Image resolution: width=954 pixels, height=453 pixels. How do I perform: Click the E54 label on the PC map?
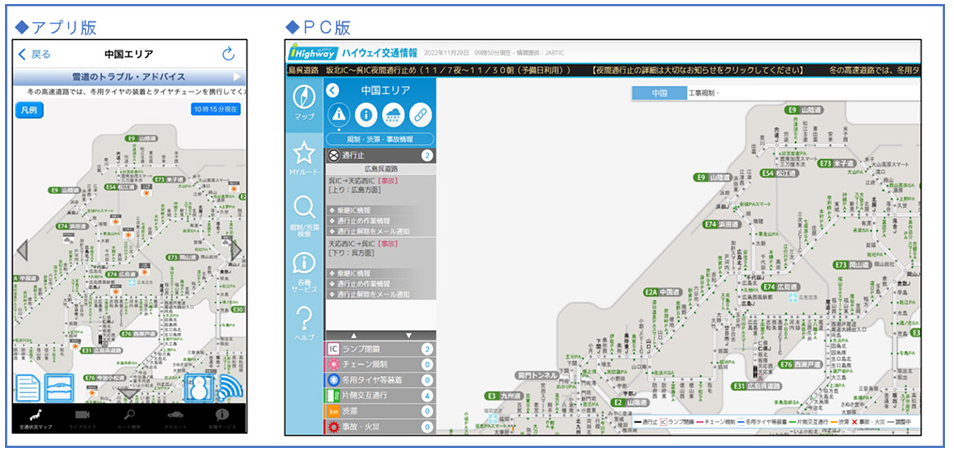779,173
